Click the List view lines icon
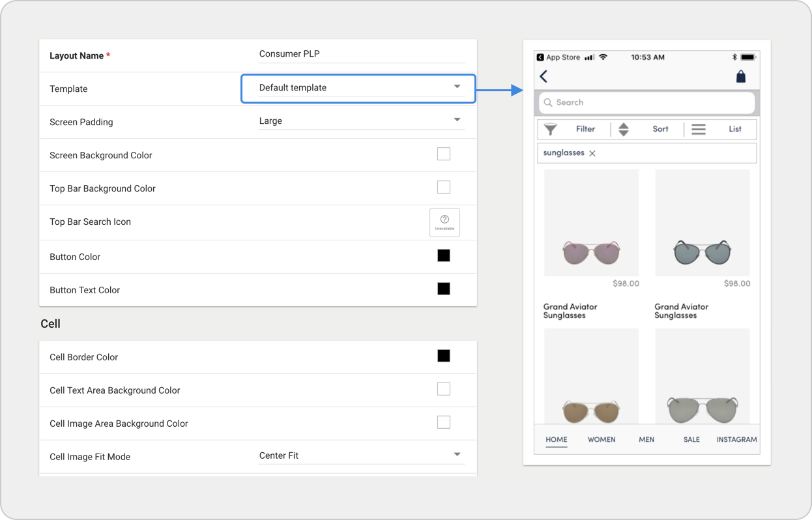 (x=699, y=129)
